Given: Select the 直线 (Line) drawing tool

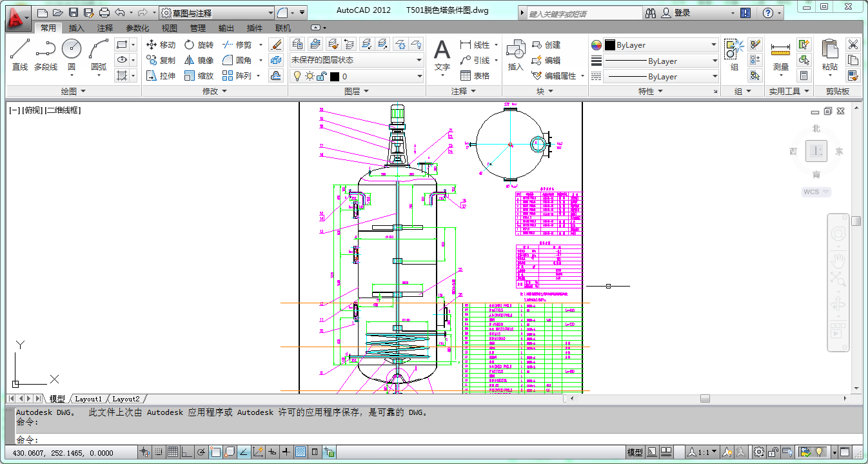Looking at the screenshot, I should point(20,54).
